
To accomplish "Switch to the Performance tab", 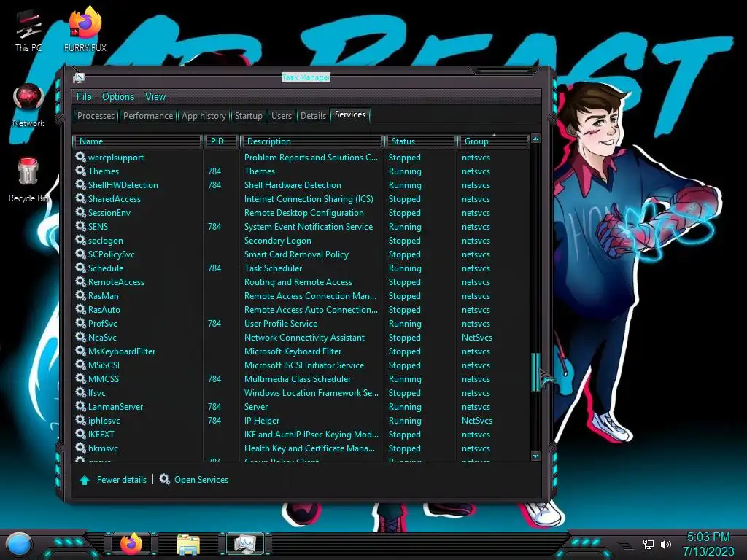I will pos(148,116).
